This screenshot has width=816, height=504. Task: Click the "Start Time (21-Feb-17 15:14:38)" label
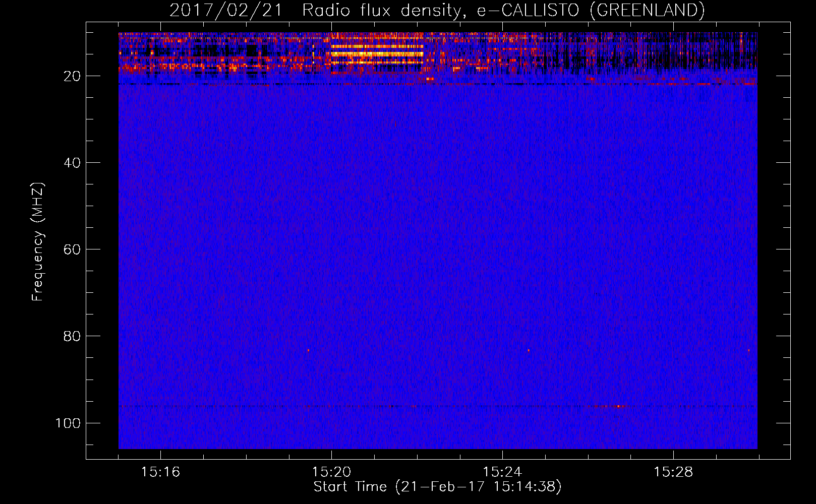tap(437, 487)
